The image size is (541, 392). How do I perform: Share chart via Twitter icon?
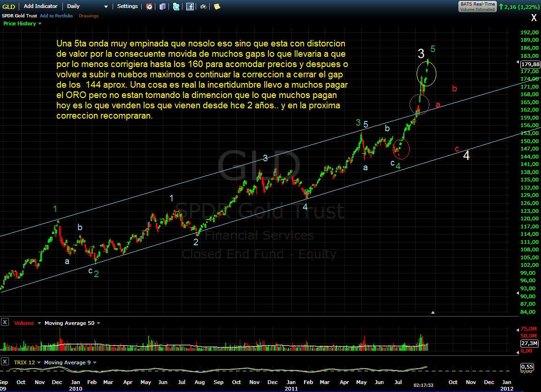point(176,7)
